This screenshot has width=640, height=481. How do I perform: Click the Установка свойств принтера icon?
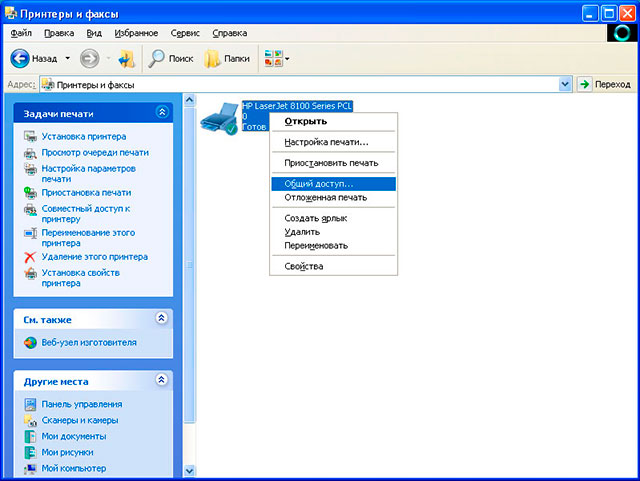(30, 273)
